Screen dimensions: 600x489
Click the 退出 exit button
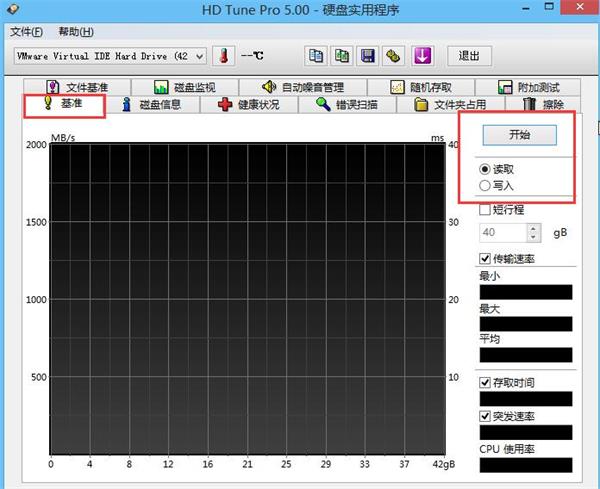coord(470,56)
